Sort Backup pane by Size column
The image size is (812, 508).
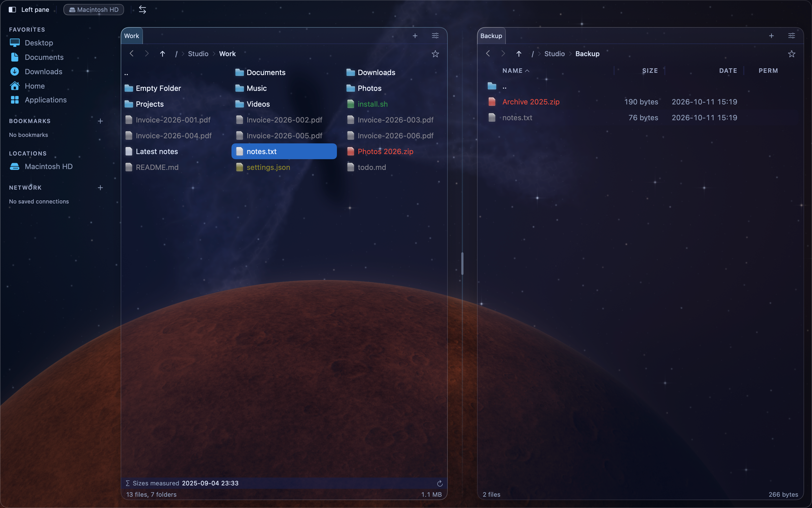(x=650, y=71)
